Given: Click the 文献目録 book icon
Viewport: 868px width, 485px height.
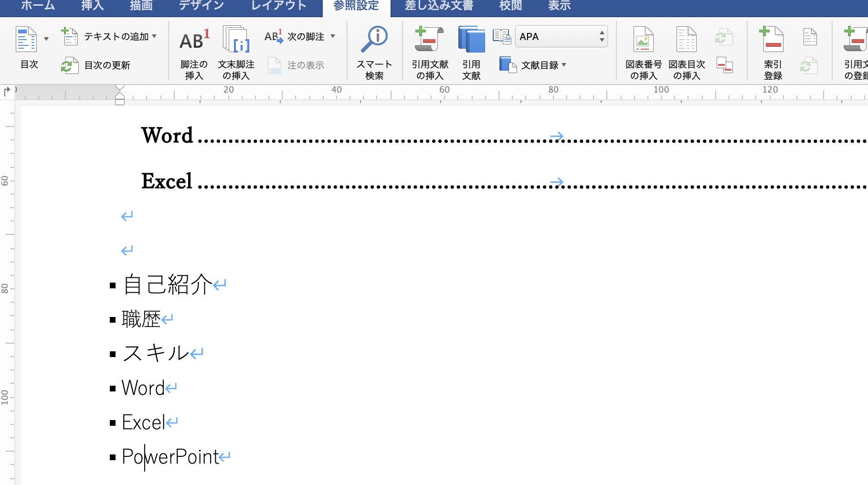Looking at the screenshot, I should coord(508,65).
